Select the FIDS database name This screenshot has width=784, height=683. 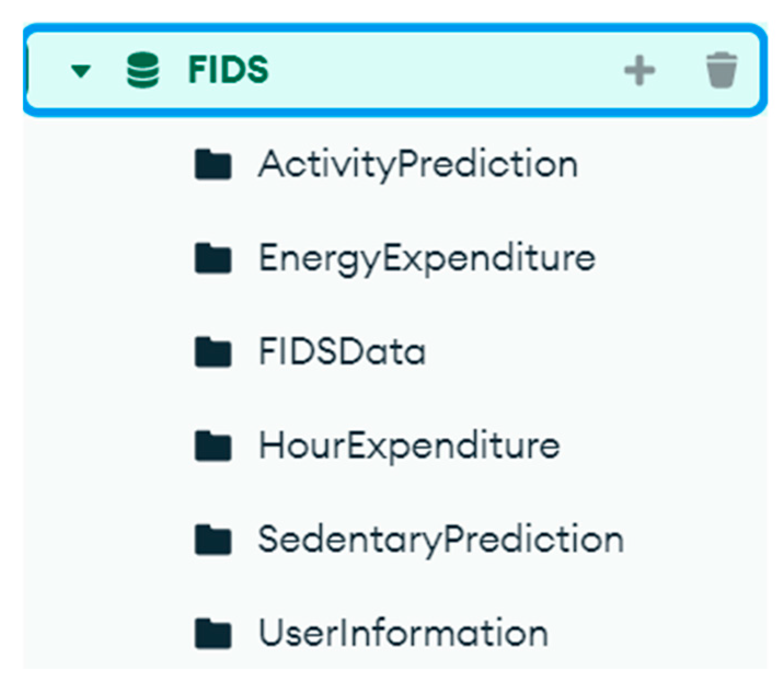[x=228, y=70]
